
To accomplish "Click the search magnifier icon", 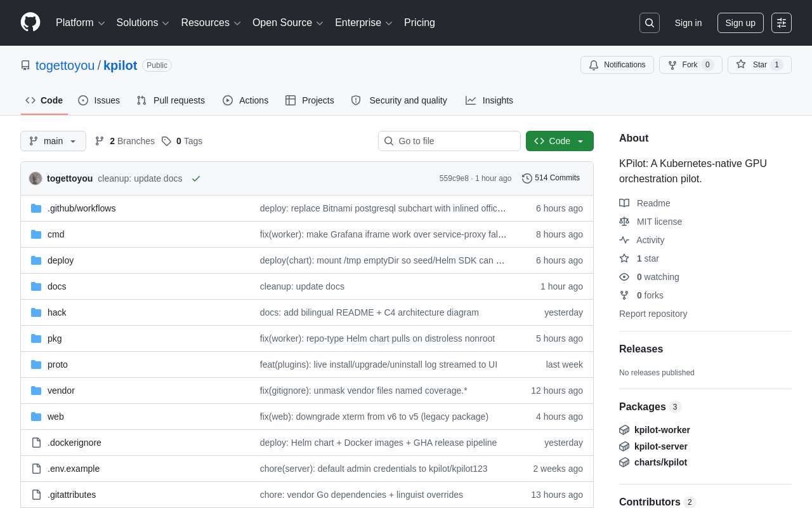I will 650,23.
